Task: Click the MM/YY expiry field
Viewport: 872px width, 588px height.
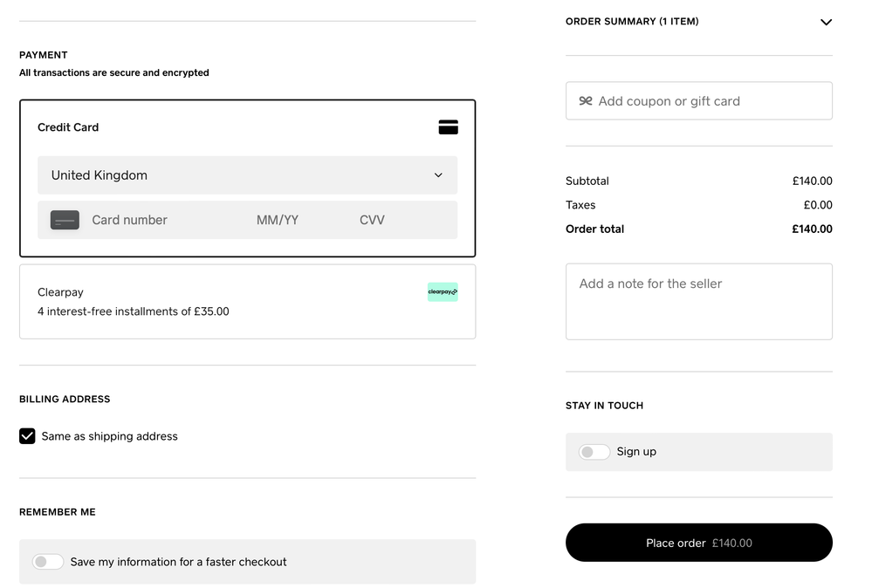Action: 278,220
